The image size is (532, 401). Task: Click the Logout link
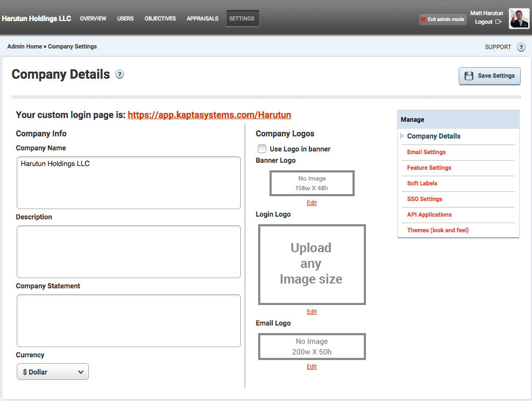[x=483, y=22]
